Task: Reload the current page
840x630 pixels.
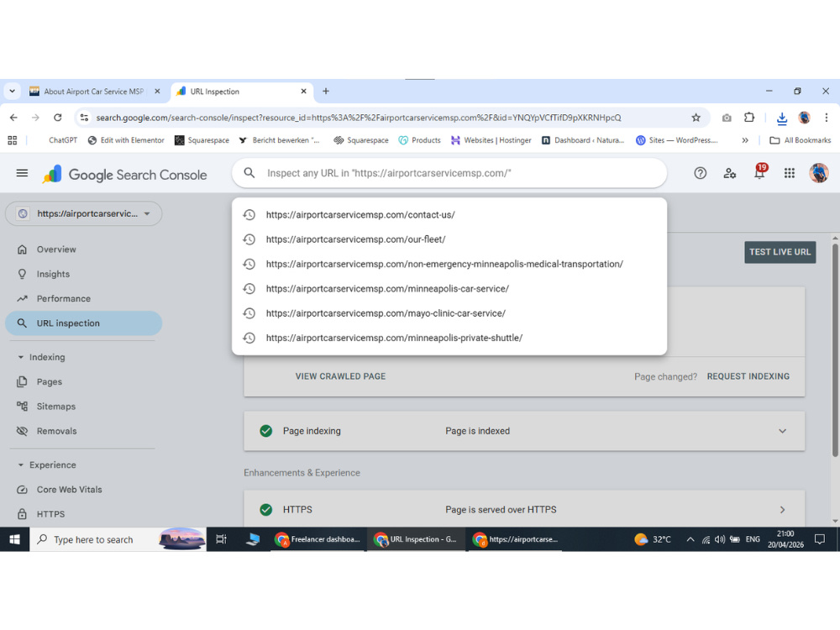Action: click(x=58, y=118)
